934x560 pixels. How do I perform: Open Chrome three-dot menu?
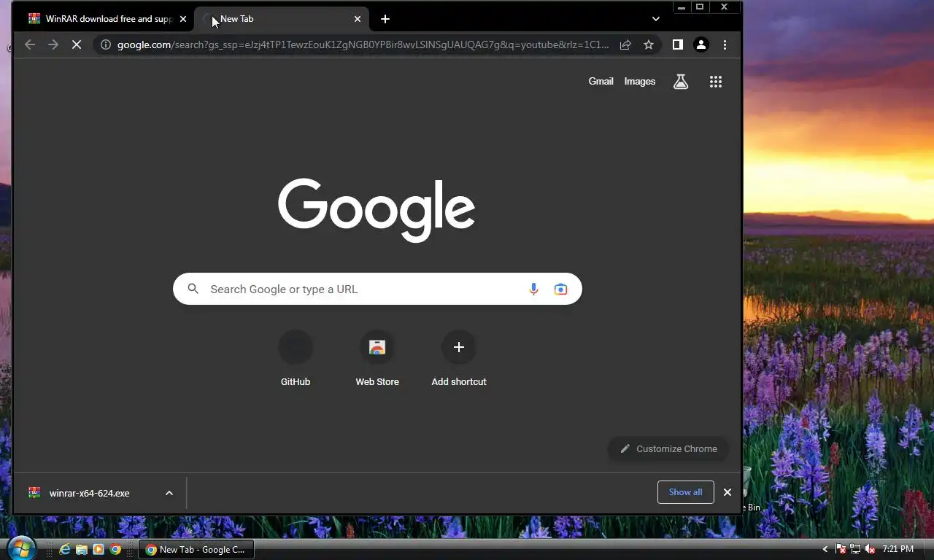725,44
